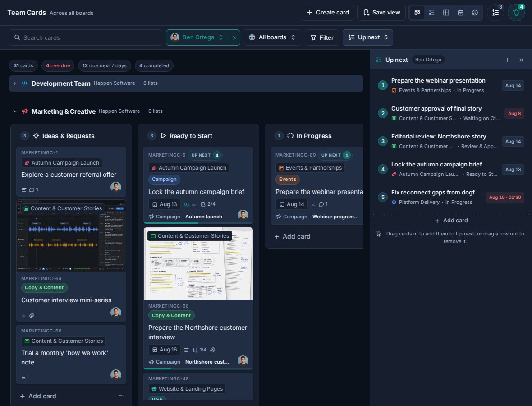The height and width of the screenshot is (406, 532).
Task: Click the Campaign label on MARKETINGC-5
Action: pos(164,179)
